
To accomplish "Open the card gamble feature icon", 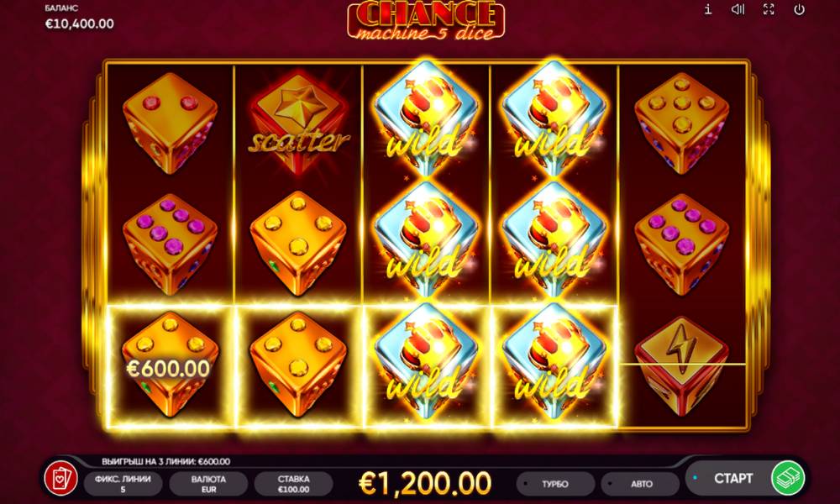I will click(x=61, y=478).
